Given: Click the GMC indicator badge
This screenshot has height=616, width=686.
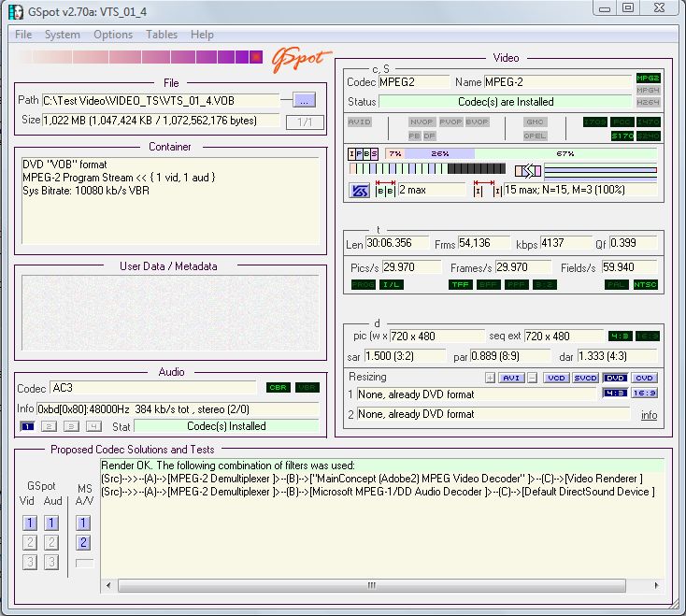Looking at the screenshot, I should pos(535,122).
